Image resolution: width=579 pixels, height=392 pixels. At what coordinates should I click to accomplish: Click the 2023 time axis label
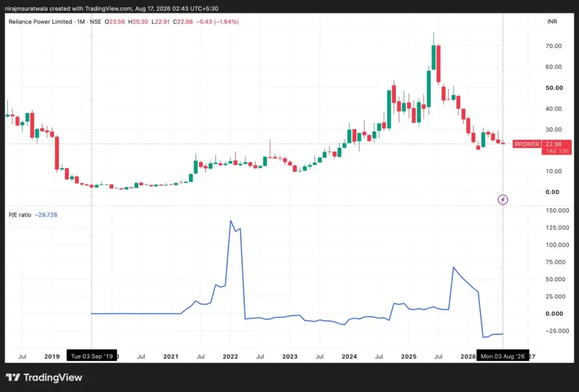click(290, 356)
